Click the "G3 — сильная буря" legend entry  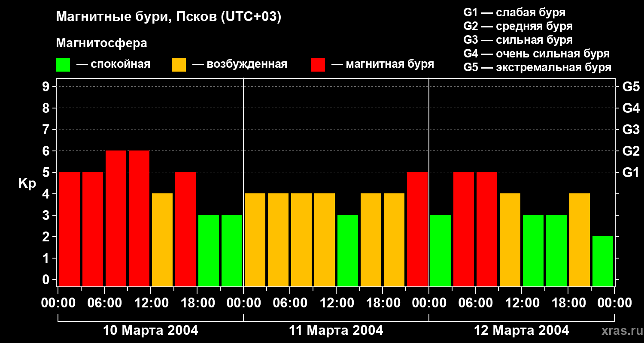coord(518,40)
